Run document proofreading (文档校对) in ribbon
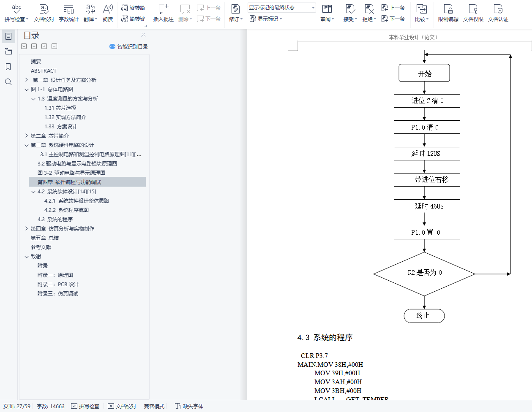The width and height of the screenshot is (532, 412). [44, 13]
